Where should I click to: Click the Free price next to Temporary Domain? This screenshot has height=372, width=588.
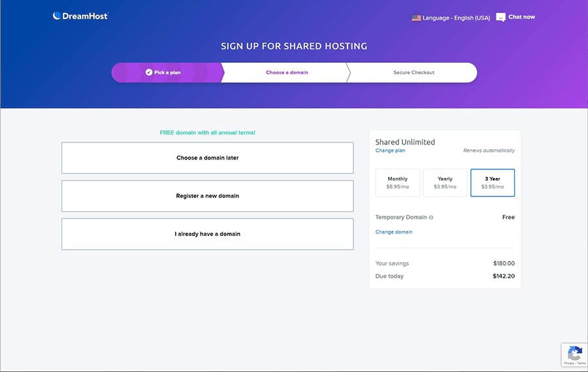[x=508, y=217]
